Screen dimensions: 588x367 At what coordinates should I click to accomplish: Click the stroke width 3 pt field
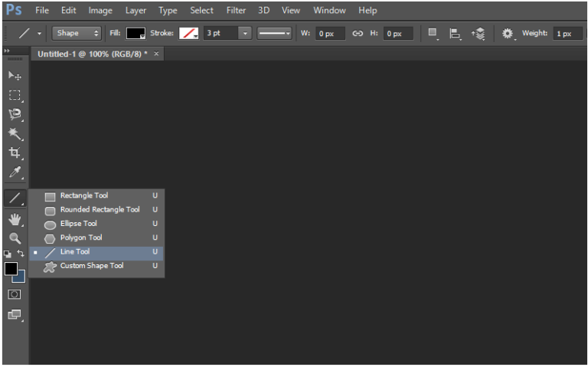[x=220, y=34]
